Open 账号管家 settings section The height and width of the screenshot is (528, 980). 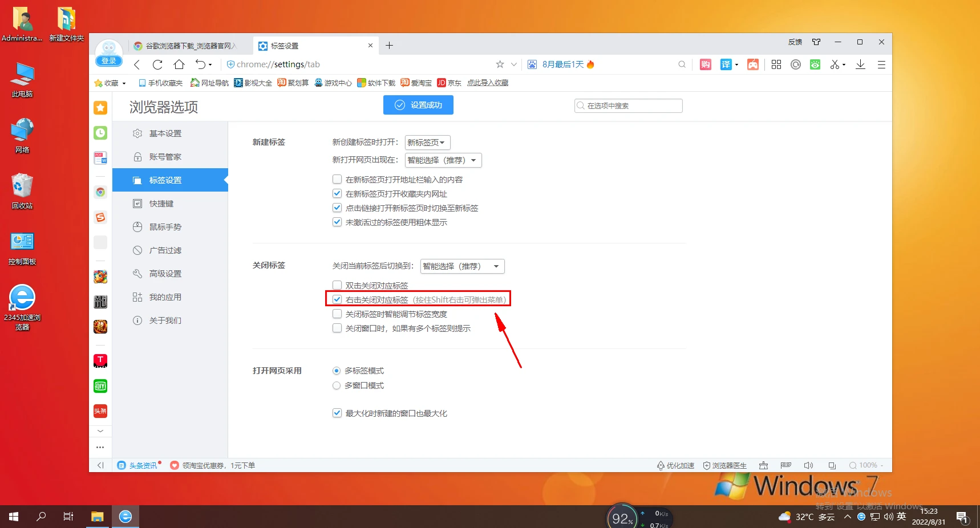(170, 157)
